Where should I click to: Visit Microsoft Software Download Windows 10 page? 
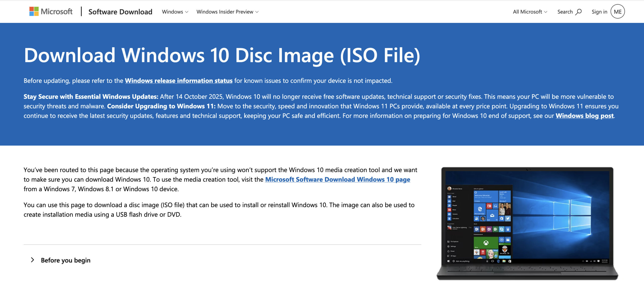(x=338, y=179)
